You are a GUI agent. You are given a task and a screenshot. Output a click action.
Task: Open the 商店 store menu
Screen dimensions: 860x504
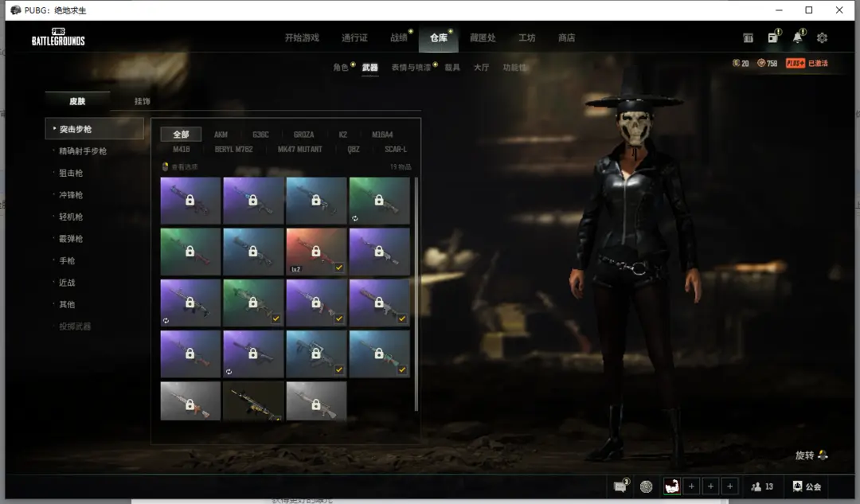(567, 38)
